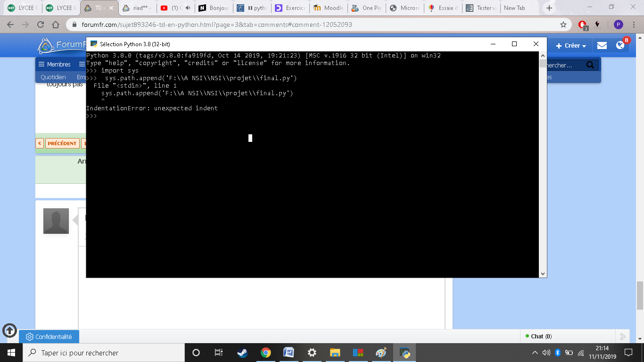Click the ForumFr logo
The height and width of the screenshot is (362, 644).
coord(62,46)
